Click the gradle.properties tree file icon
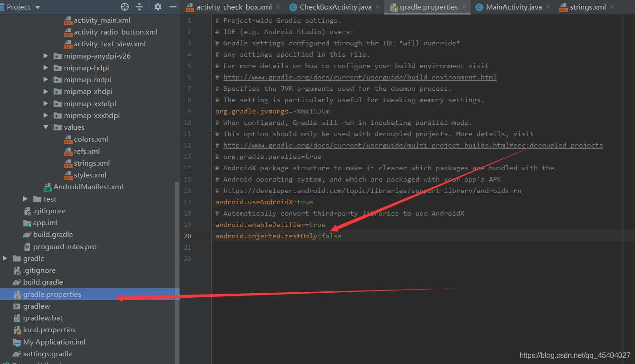The height and width of the screenshot is (364, 635). [x=17, y=294]
